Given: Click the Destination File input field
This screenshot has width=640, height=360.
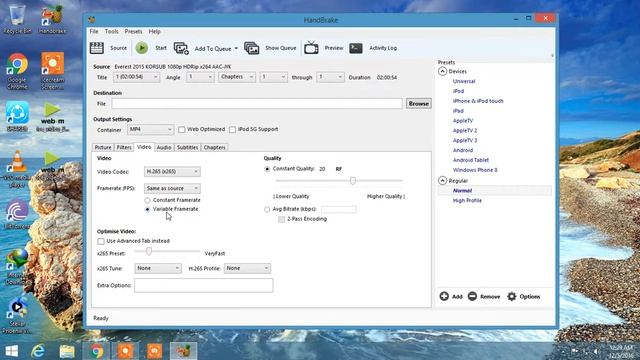Looking at the screenshot, I should (x=257, y=104).
